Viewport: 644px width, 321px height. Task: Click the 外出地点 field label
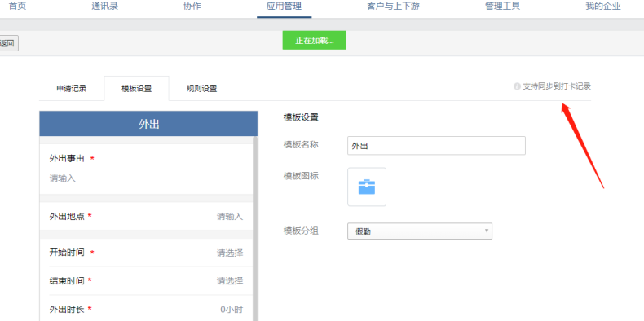pos(67,217)
